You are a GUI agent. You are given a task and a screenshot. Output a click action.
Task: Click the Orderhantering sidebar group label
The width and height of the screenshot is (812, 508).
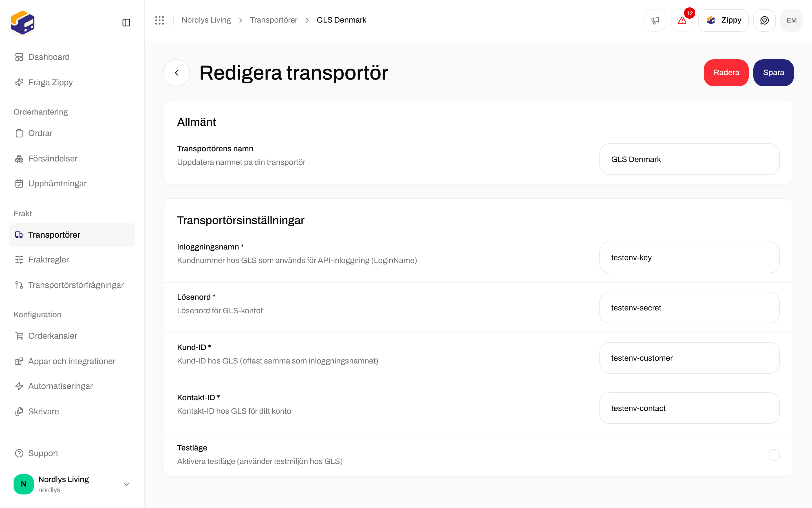pyautogui.click(x=41, y=112)
